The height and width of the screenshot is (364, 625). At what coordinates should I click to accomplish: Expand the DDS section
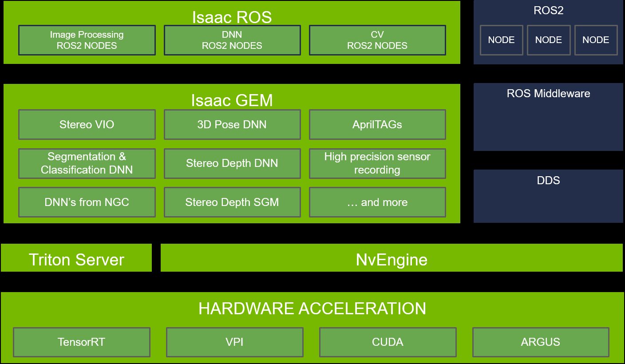pos(549,196)
